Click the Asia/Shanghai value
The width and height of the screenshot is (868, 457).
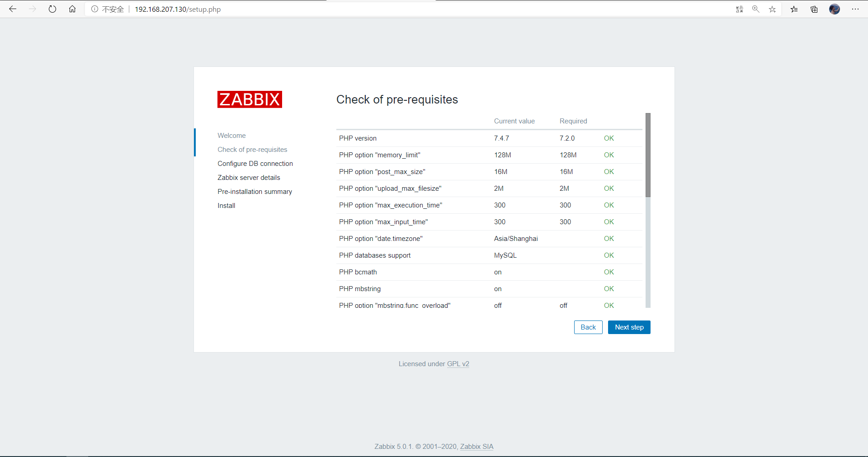click(x=516, y=239)
